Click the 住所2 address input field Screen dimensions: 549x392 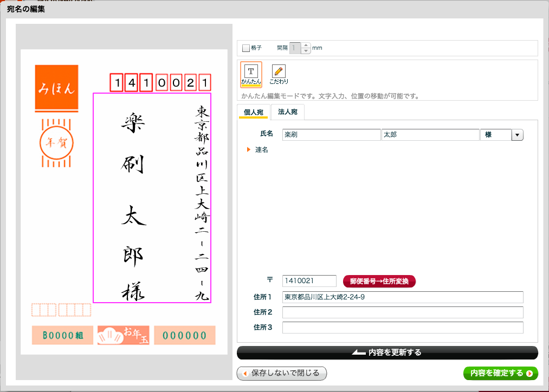tap(402, 312)
